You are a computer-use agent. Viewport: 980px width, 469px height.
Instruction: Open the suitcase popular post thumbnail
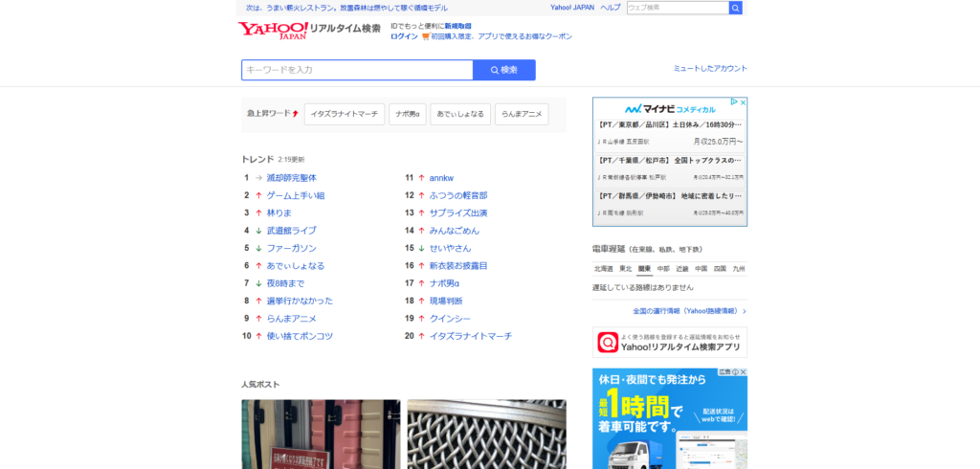pos(321,434)
